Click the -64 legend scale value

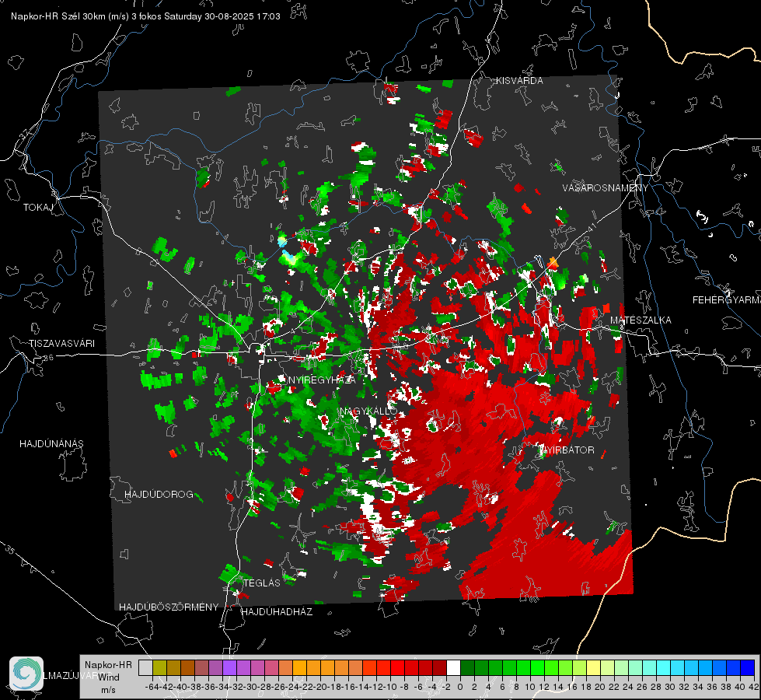[x=152, y=687]
